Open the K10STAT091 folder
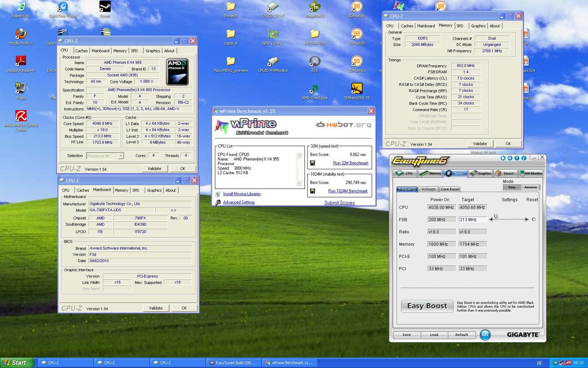Viewport: 588px width, 368px height. point(315,37)
